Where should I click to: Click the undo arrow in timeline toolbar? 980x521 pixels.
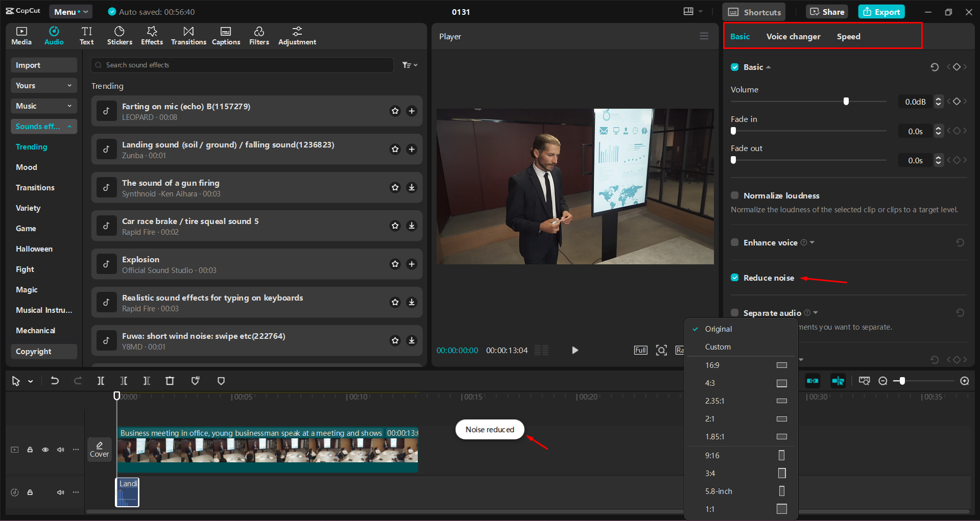click(55, 381)
